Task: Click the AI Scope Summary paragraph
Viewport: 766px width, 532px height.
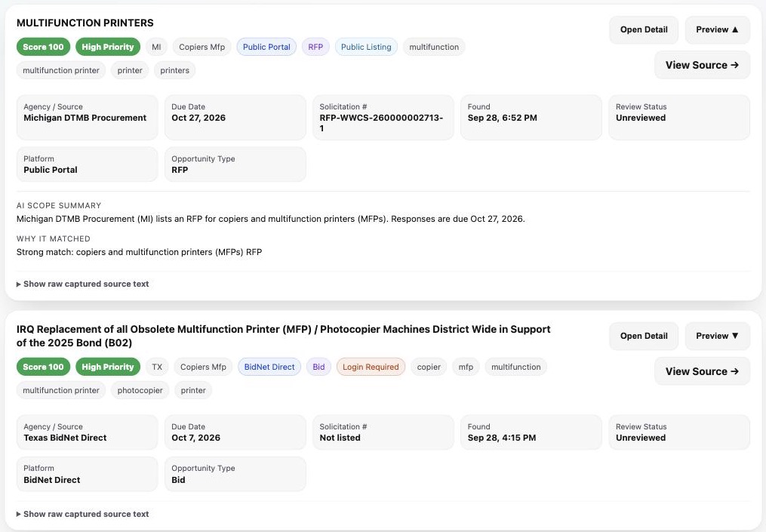Action: [271, 219]
